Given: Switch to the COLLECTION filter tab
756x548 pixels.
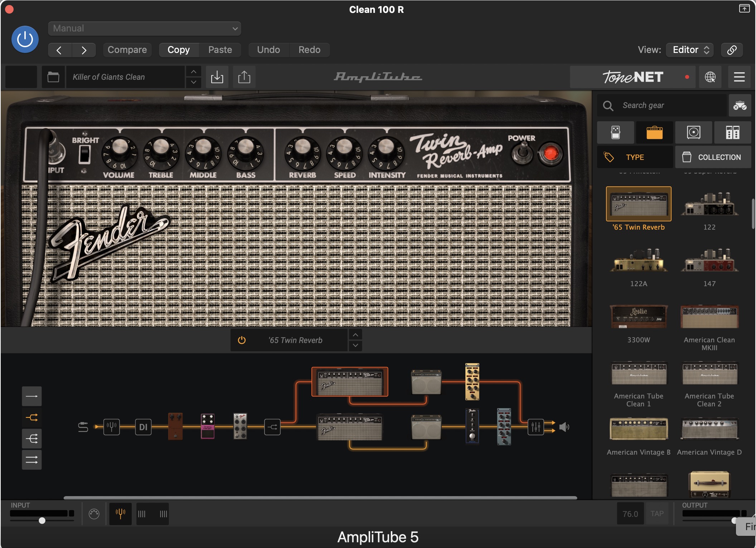Looking at the screenshot, I should coord(713,157).
